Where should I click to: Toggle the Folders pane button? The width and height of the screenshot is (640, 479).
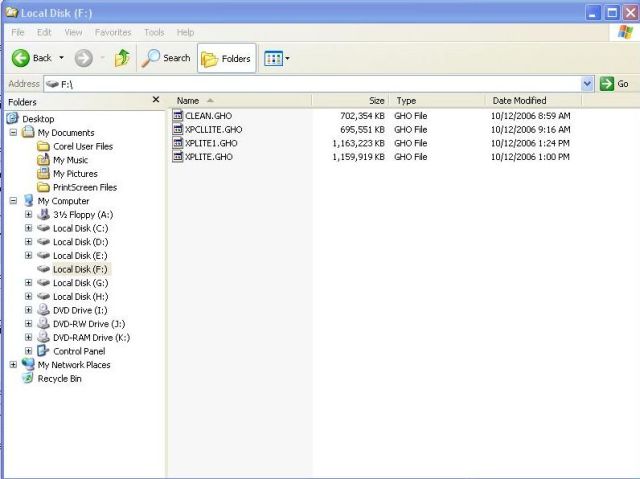pos(227,58)
